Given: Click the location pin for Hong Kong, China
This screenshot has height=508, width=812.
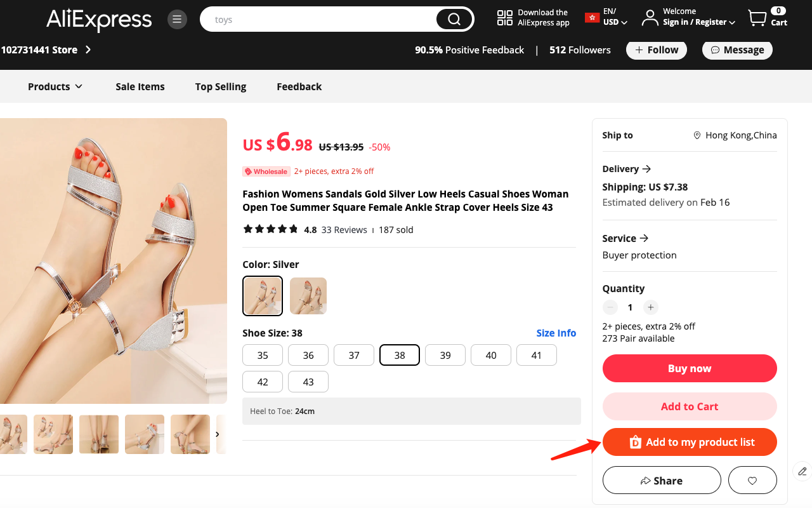Looking at the screenshot, I should click(697, 135).
